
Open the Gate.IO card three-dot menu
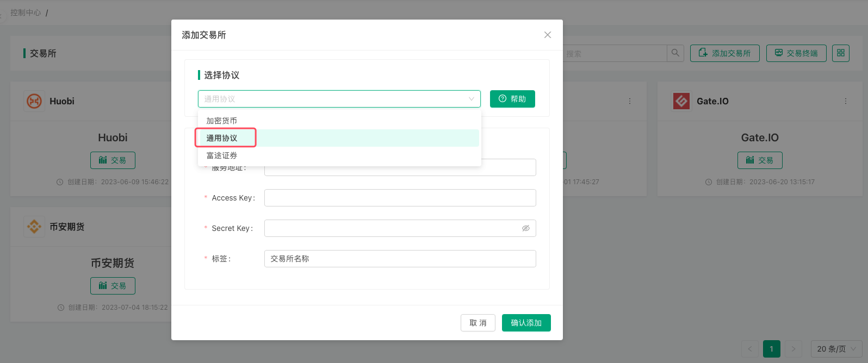click(x=846, y=101)
